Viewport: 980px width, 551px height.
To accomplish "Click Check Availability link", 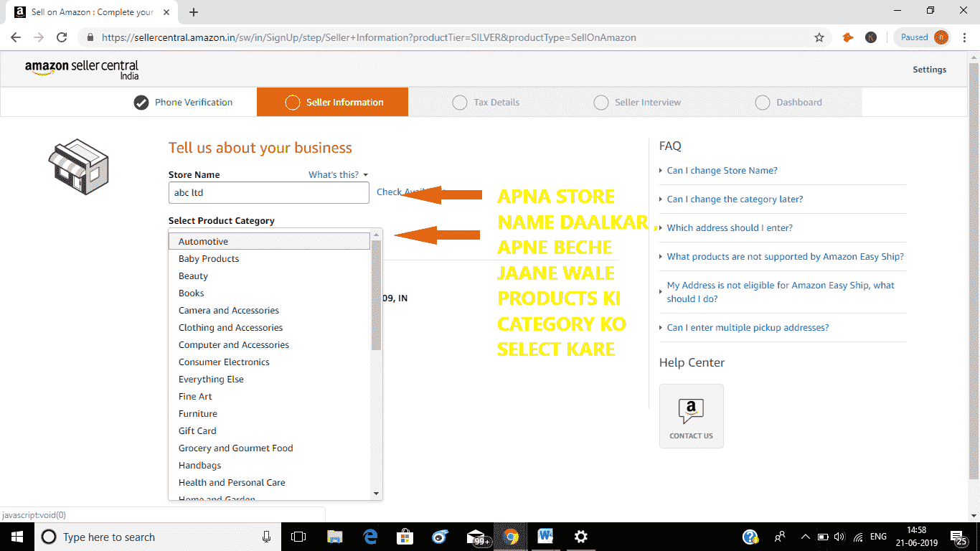I will coord(410,192).
